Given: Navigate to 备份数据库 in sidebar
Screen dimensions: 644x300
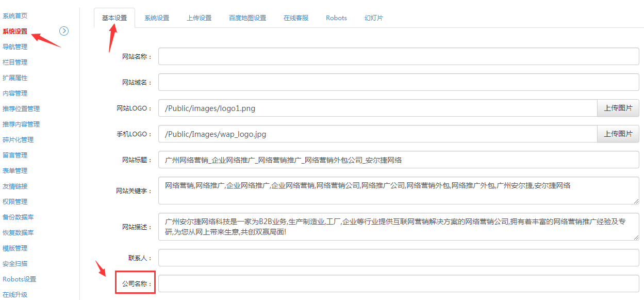Looking at the screenshot, I should coord(18,217).
